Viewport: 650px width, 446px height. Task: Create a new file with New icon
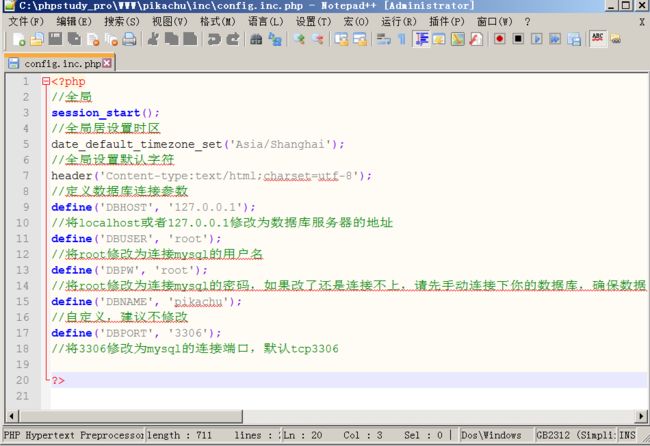point(19,39)
